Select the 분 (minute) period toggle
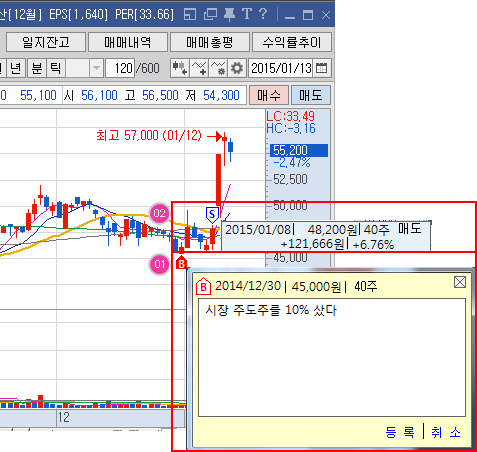 (37, 68)
